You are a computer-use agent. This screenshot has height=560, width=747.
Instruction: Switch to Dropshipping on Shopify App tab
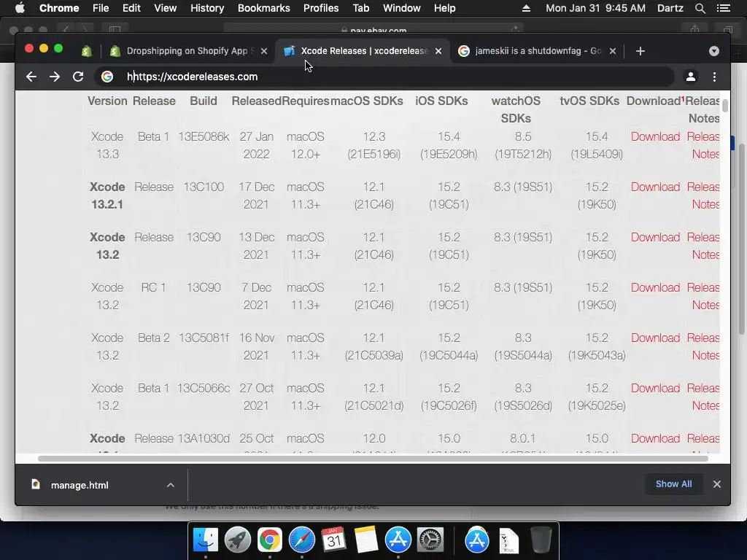click(188, 51)
